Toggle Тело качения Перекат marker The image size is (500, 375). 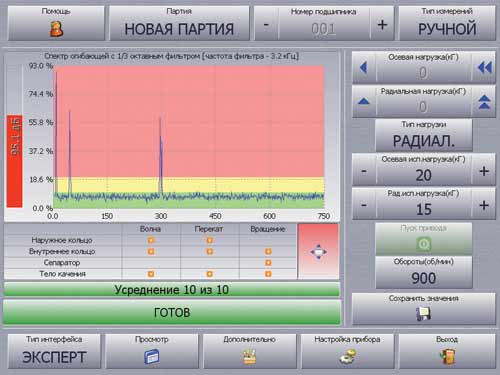[x=209, y=274]
